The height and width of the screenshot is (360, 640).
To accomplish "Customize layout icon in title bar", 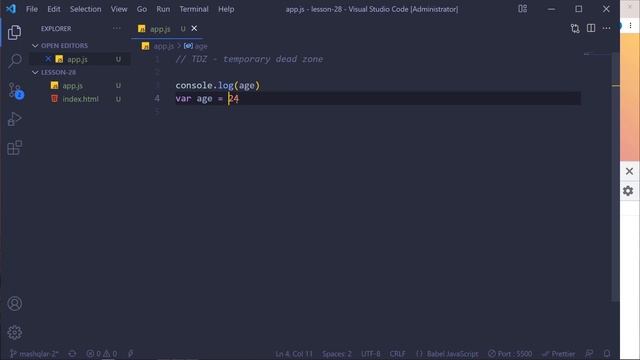I will tap(522, 9).
